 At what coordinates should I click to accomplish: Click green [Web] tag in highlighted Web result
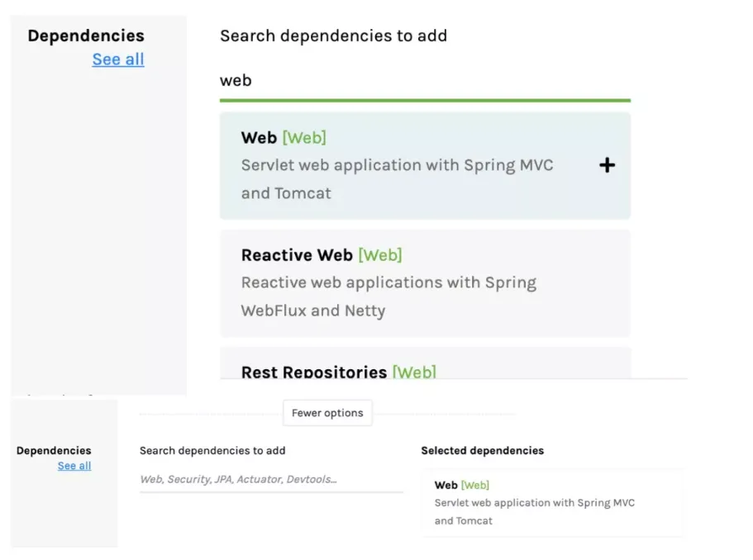point(304,138)
